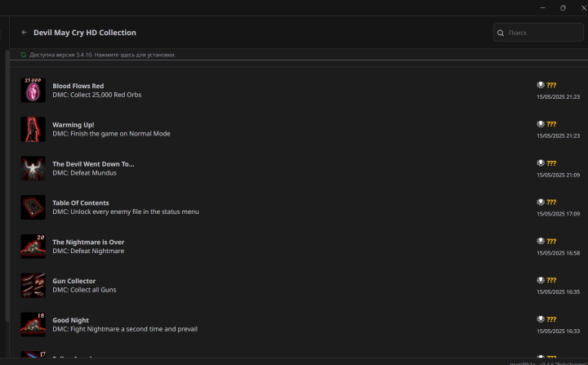Click the trophy icon for Blood Flows Red
Image resolution: width=588 pixels, height=365 pixels.
[x=541, y=85]
